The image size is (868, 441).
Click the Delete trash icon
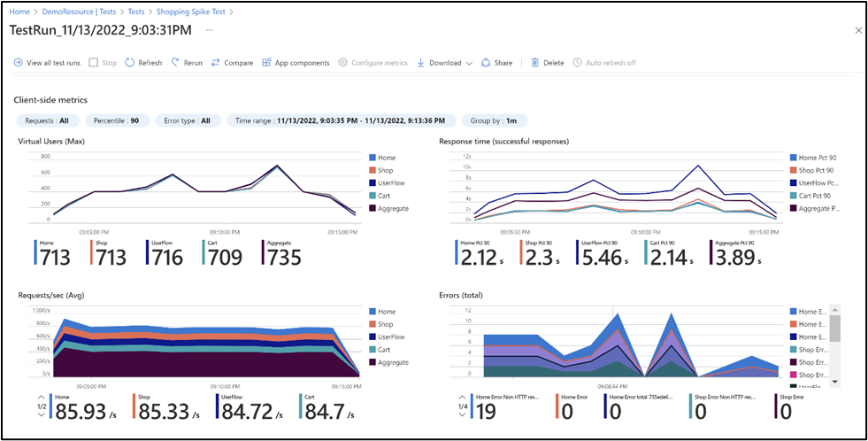tap(534, 63)
